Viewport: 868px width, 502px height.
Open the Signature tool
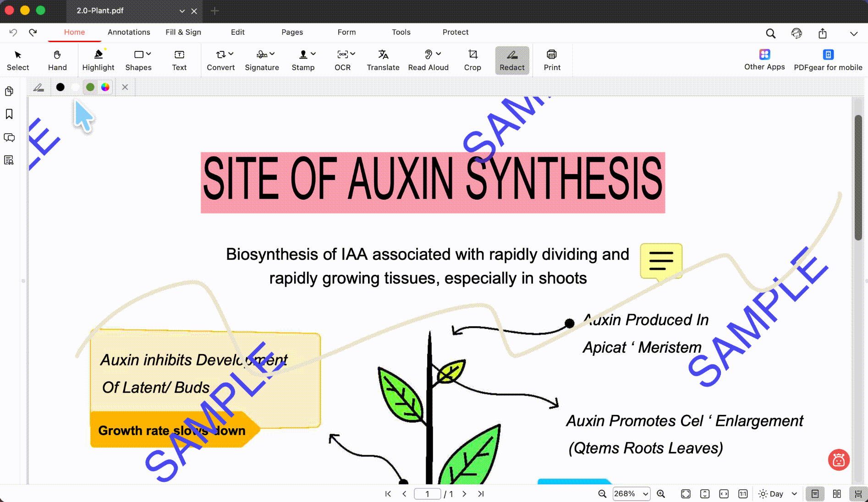pos(262,60)
